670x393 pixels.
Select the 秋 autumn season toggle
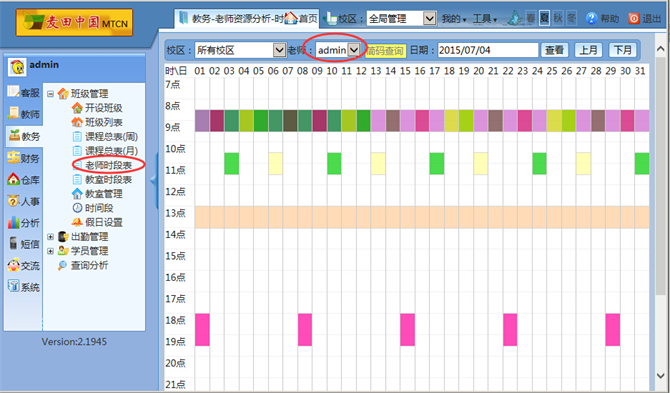(558, 18)
